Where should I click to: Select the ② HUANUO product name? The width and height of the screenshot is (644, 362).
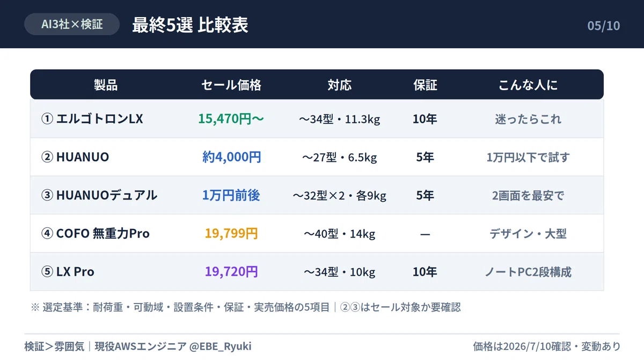(75, 157)
